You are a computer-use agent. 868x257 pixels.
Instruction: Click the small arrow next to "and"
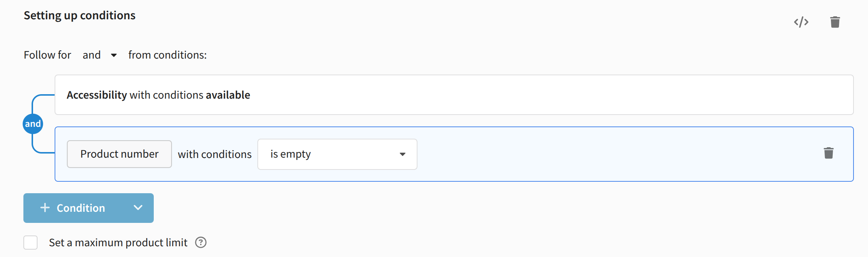pyautogui.click(x=114, y=55)
